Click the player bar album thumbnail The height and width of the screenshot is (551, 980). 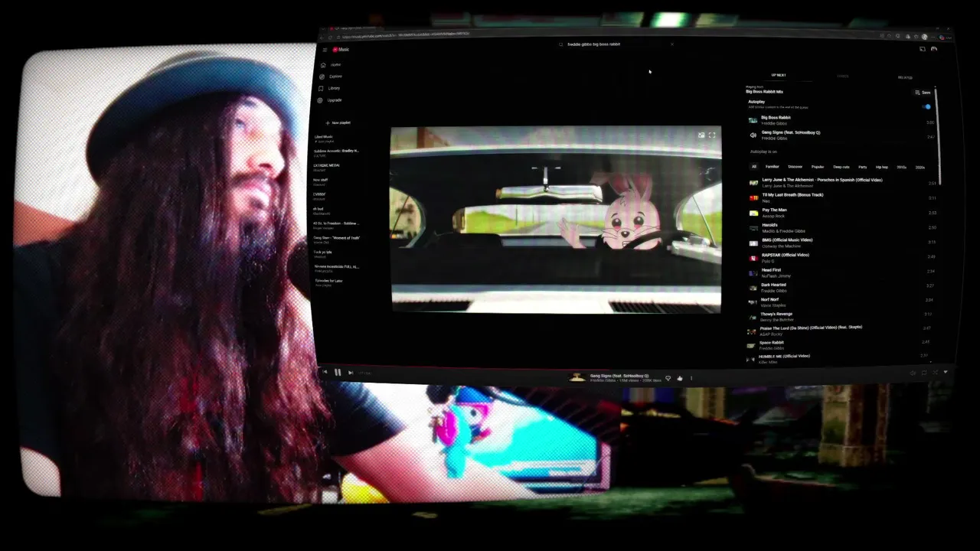577,377
